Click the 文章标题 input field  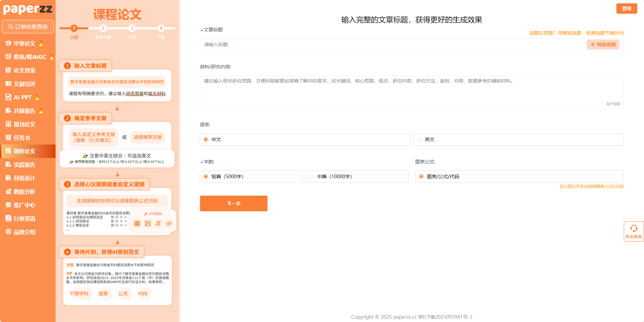point(392,44)
